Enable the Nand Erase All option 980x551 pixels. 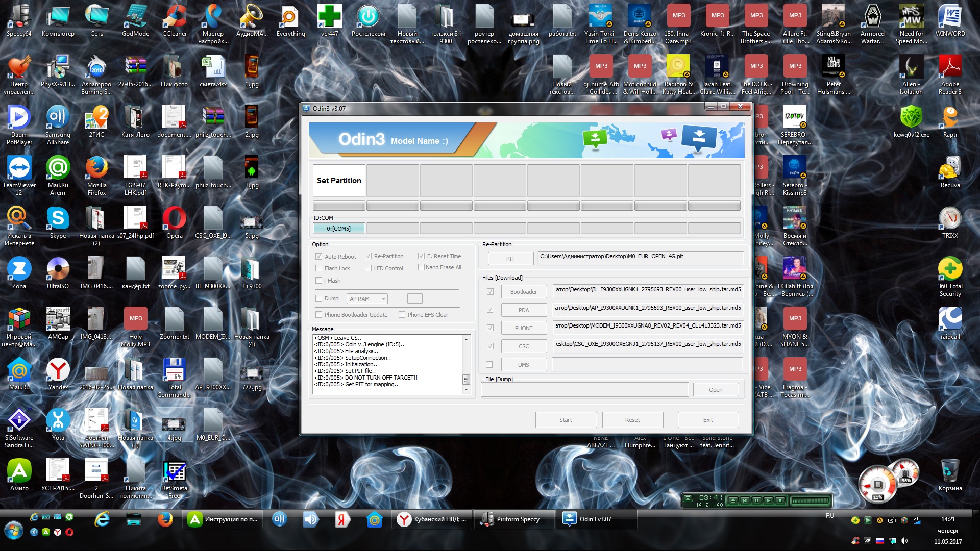pyautogui.click(x=421, y=267)
